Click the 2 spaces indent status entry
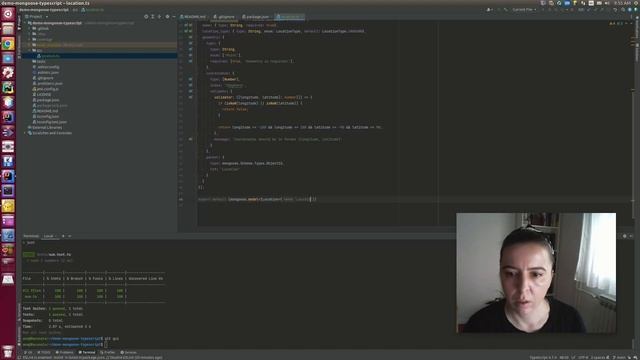The height and width of the screenshot is (360, 640). [599, 358]
